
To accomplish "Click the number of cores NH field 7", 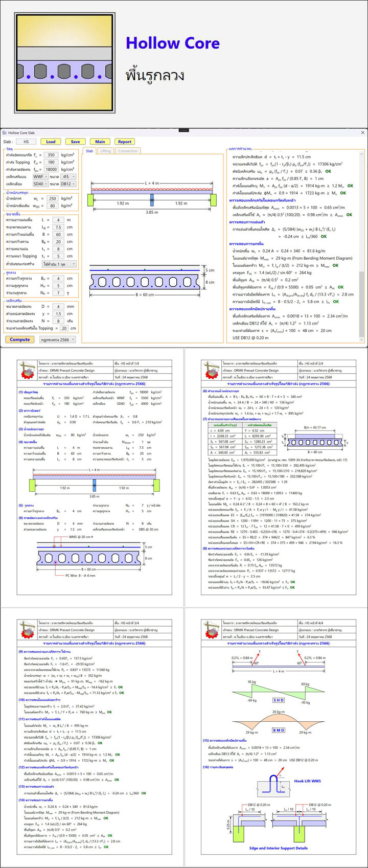I will coord(59,292).
